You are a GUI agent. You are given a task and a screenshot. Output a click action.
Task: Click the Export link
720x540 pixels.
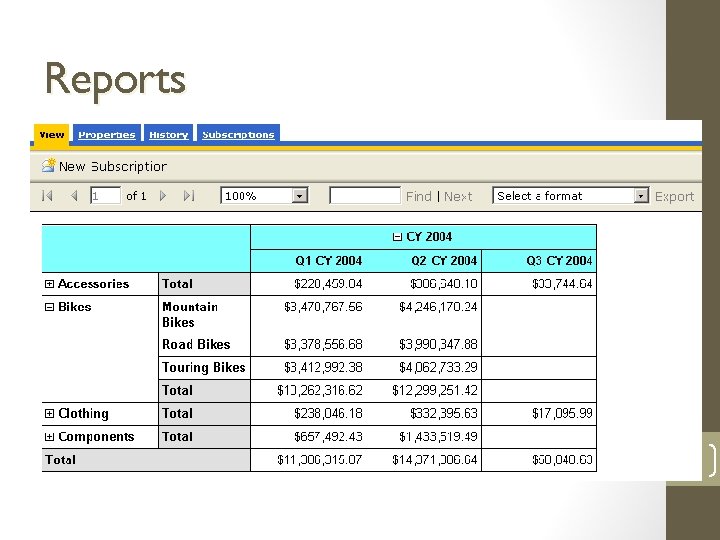(x=674, y=197)
